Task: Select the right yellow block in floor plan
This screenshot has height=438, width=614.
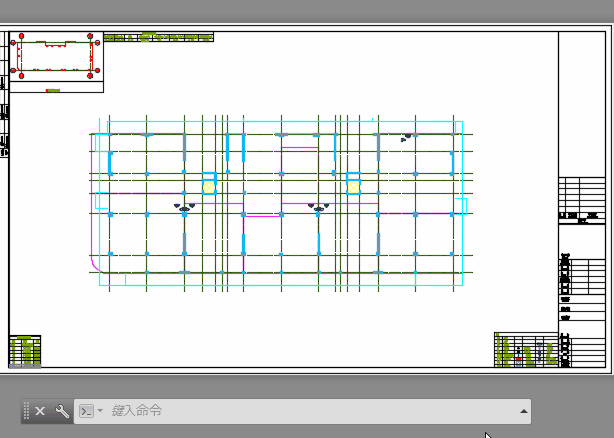Action: pos(353,185)
